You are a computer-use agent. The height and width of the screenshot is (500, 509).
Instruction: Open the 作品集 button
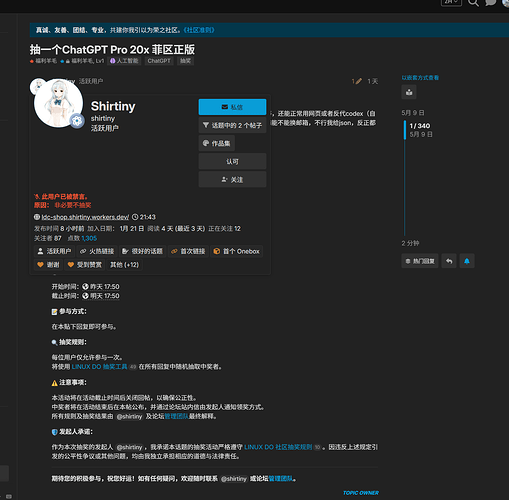[217, 143]
